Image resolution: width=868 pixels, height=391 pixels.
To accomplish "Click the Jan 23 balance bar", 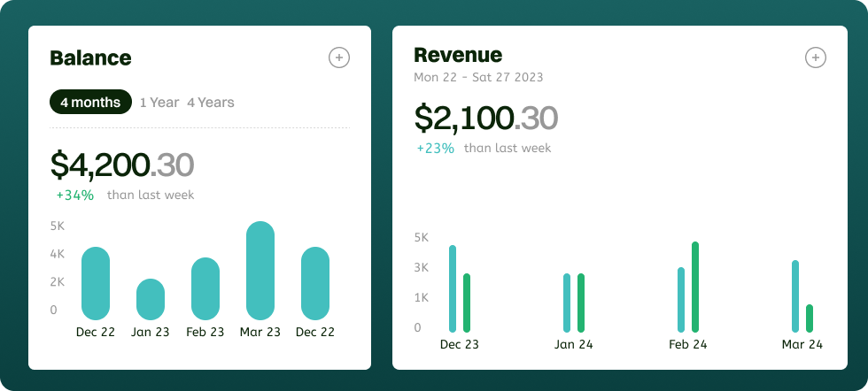I will click(151, 299).
